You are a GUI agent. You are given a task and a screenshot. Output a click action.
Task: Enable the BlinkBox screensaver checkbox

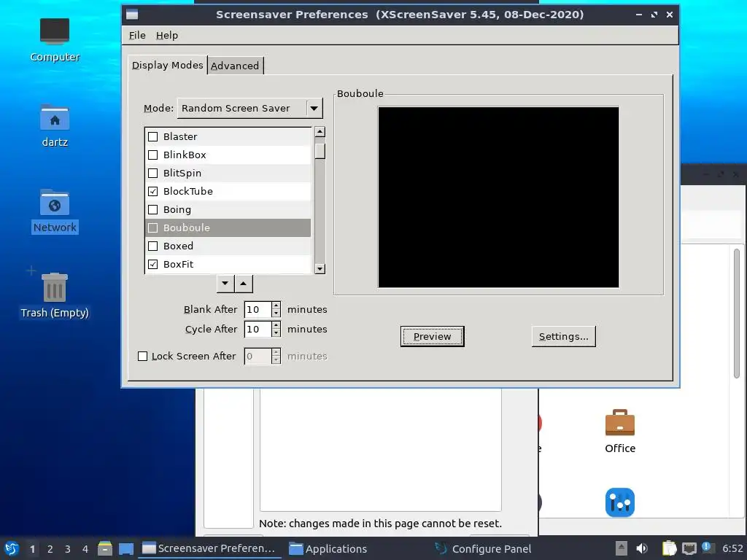[153, 155]
